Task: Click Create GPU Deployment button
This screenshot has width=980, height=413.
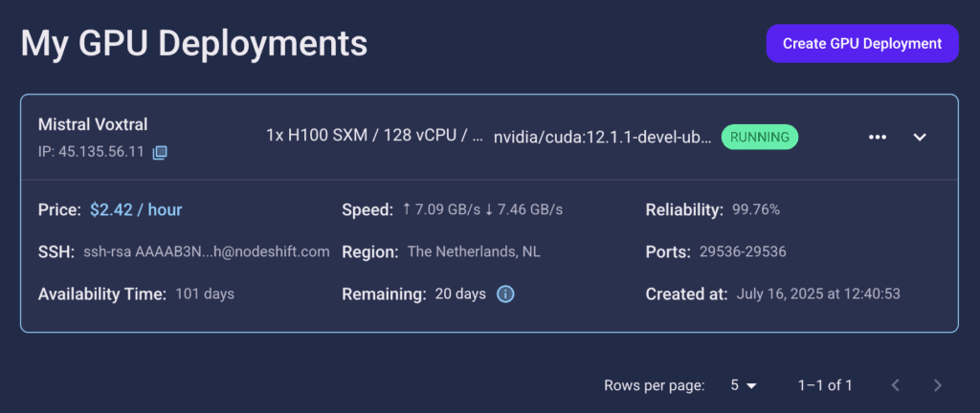Action: (x=862, y=44)
